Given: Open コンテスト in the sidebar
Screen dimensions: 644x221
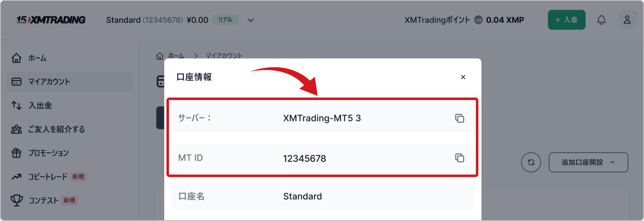Looking at the screenshot, I should tap(44, 200).
